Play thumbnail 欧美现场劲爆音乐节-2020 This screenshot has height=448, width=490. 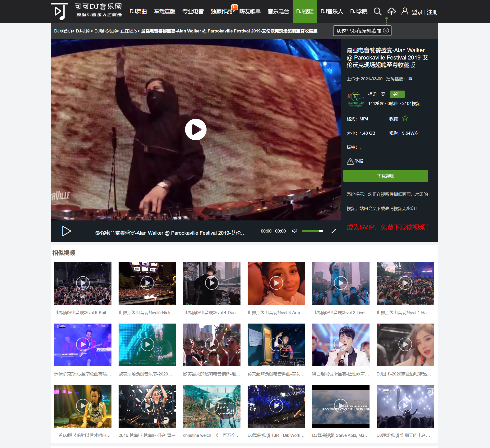click(x=147, y=345)
